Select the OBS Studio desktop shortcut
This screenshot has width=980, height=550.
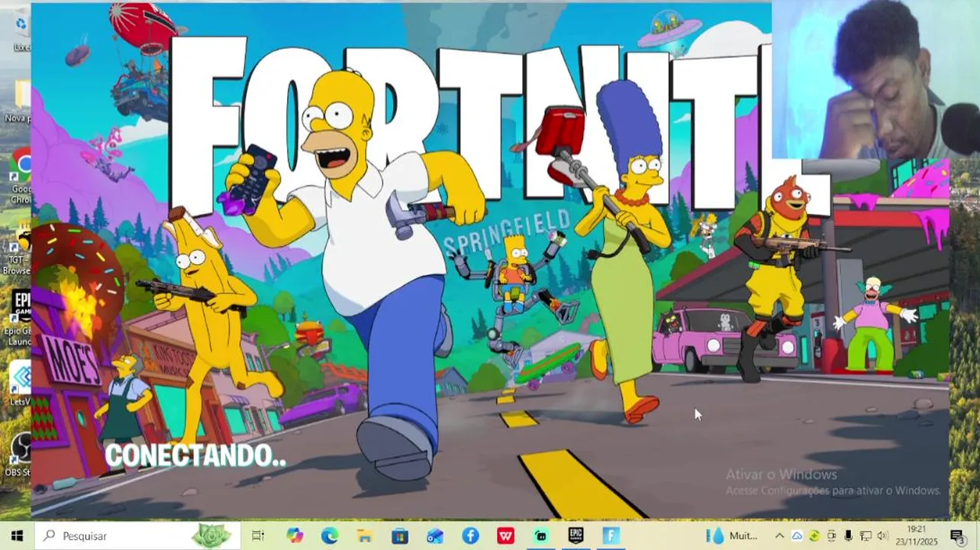pyautogui.click(x=18, y=455)
